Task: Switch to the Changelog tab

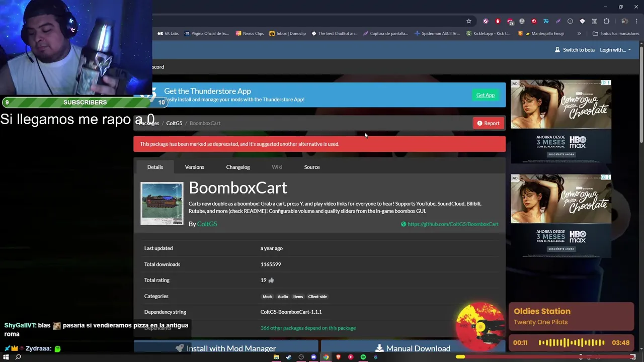Action: click(238, 167)
